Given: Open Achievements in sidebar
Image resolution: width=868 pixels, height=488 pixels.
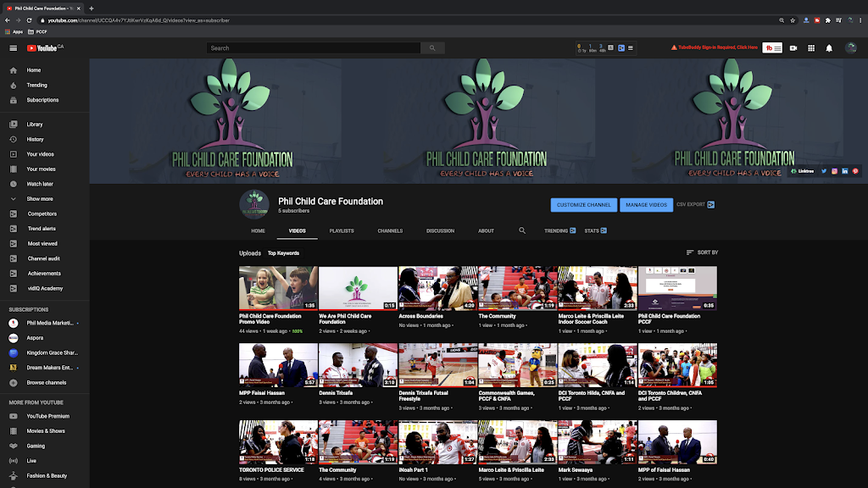Looking at the screenshot, I should [x=45, y=274].
